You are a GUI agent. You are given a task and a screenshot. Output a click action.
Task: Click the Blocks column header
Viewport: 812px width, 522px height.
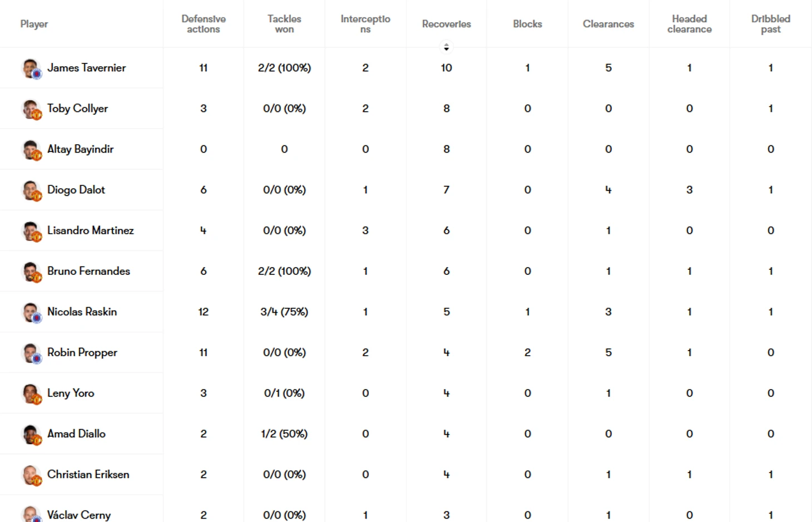(x=527, y=24)
